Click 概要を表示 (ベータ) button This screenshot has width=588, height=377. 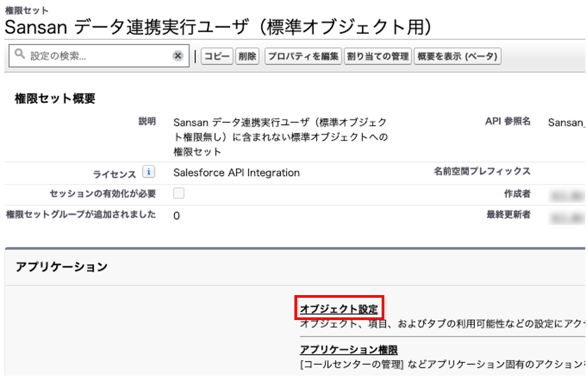point(457,56)
